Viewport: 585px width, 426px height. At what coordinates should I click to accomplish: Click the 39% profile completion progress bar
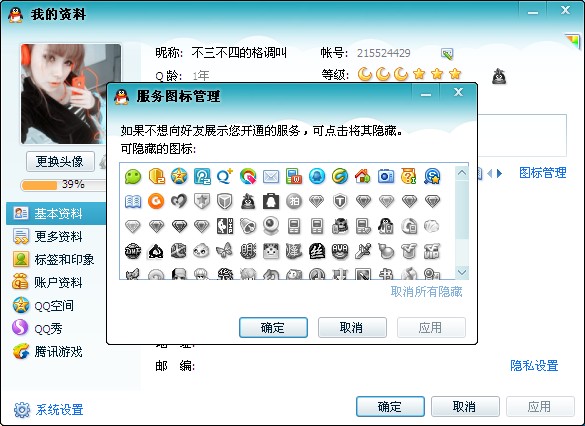(63, 185)
